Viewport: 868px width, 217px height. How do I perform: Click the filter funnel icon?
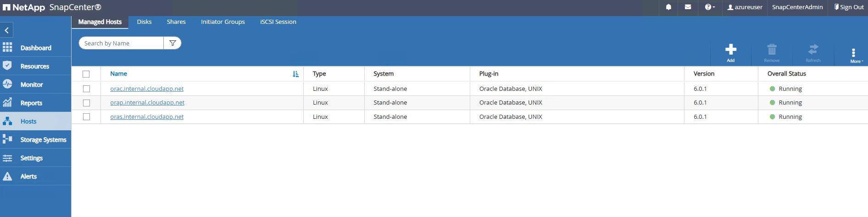[x=172, y=43]
